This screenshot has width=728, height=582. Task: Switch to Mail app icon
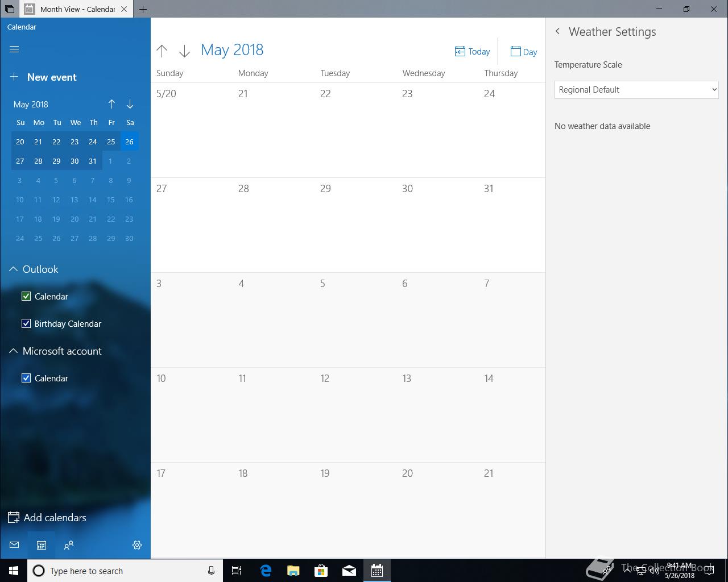[14, 545]
